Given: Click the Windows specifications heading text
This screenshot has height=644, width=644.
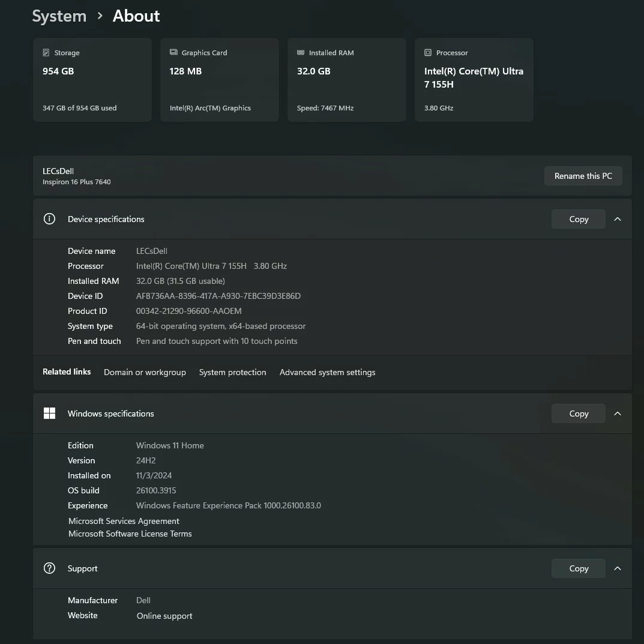Looking at the screenshot, I should (110, 413).
